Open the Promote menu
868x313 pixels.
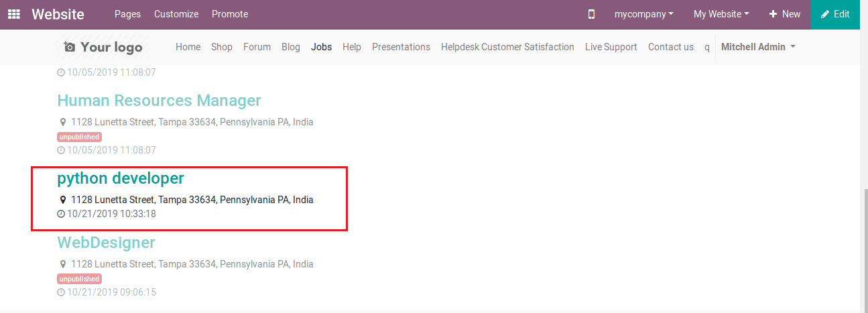[x=230, y=14]
